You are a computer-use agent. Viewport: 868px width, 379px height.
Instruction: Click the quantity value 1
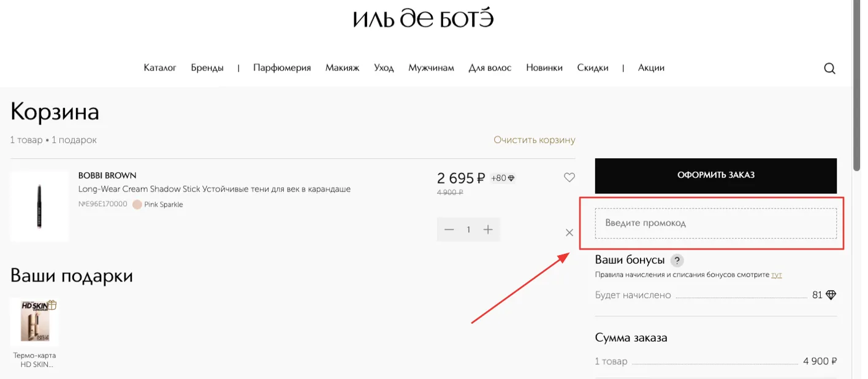[x=468, y=229]
